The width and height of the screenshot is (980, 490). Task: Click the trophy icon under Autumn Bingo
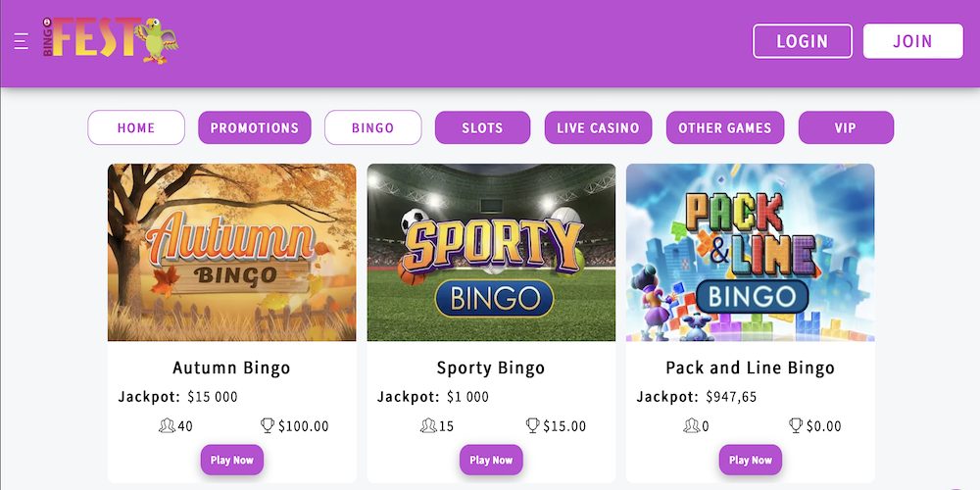click(x=268, y=426)
